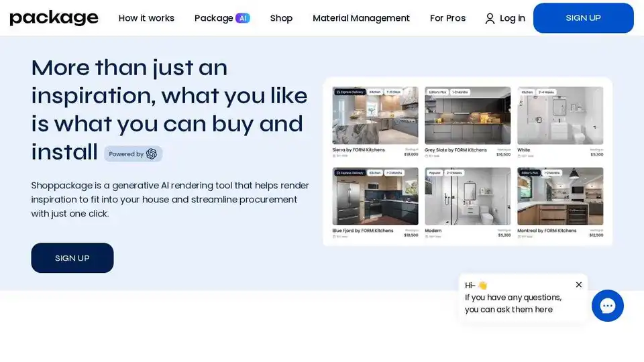Click the White card title
Viewport: 644px width, 362px height.
coord(524,149)
